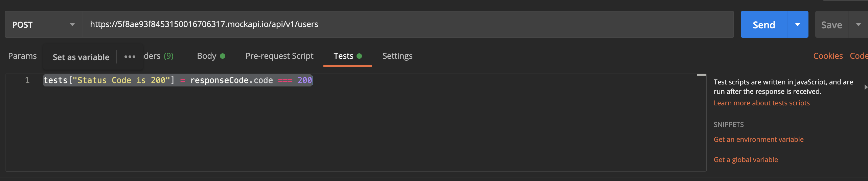Viewport: 868px width, 181px height.
Task: Open the Save options dropdown arrow
Action: click(858, 25)
